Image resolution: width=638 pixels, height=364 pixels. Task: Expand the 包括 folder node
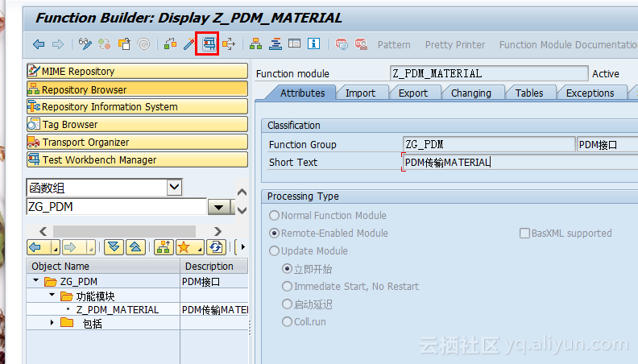tap(52, 322)
